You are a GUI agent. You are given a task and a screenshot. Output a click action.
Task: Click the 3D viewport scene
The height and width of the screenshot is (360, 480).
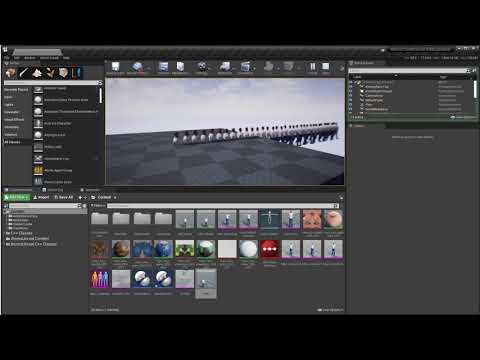point(225,131)
